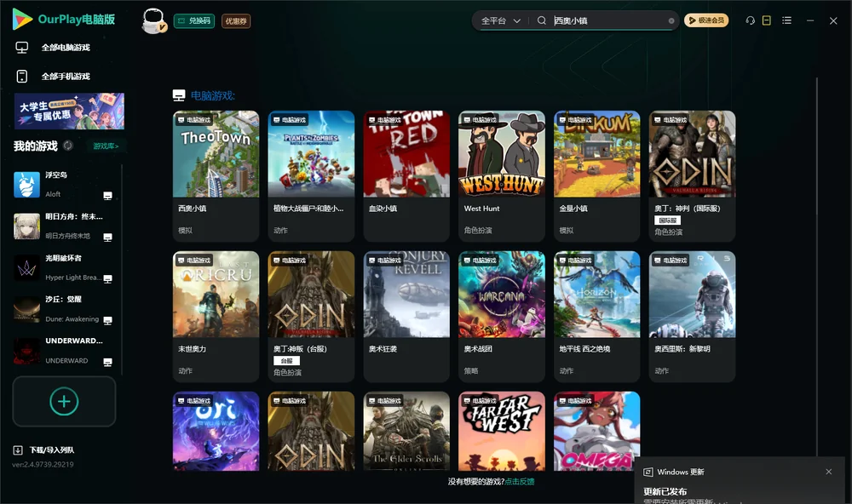Select 全部手机游戏 in sidebar
Viewport: 852px width, 504px height.
66,76
